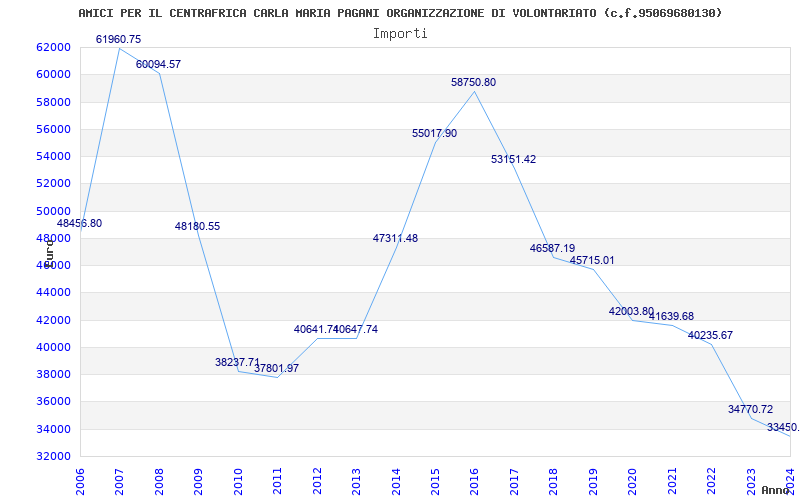Screen dimensions: 800x500
Task: Select the 2019 x-axis year label
Action: (x=593, y=480)
